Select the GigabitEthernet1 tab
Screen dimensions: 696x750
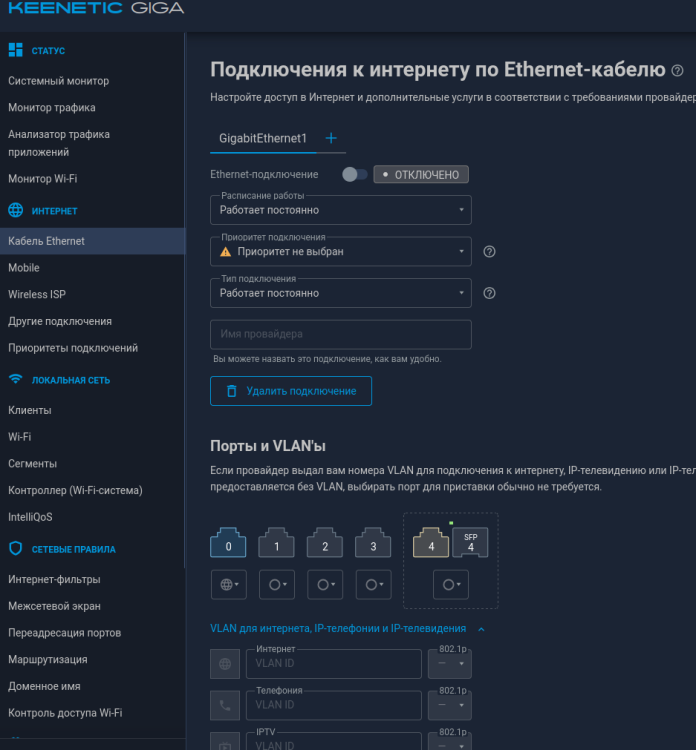click(263, 138)
